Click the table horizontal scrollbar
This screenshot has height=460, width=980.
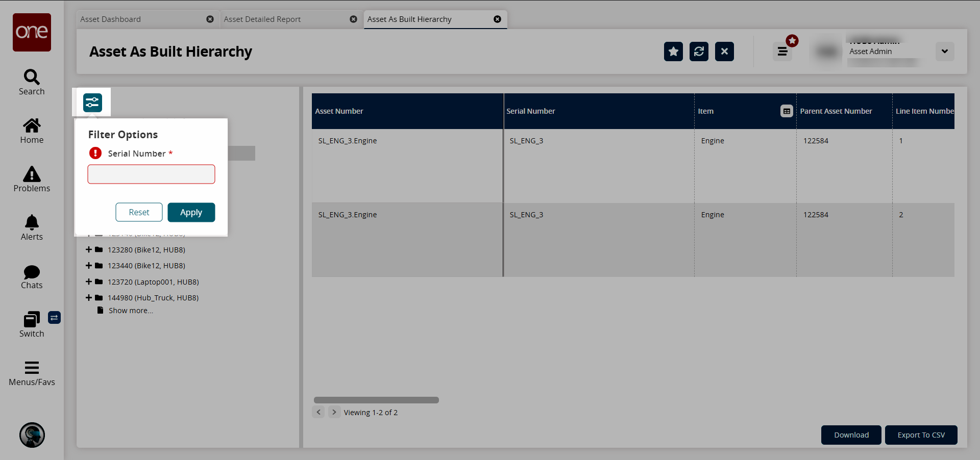click(x=376, y=400)
